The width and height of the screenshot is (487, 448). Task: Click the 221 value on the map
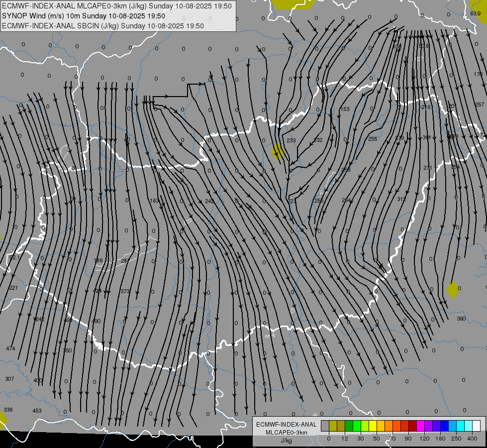(13, 288)
